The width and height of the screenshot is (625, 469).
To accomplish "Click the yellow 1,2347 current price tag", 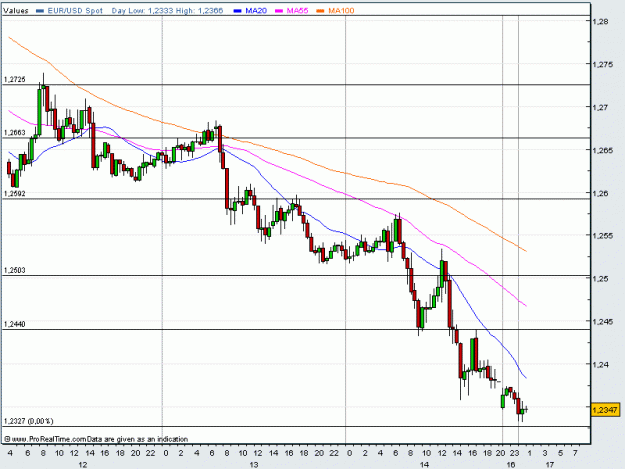I will (x=605, y=410).
